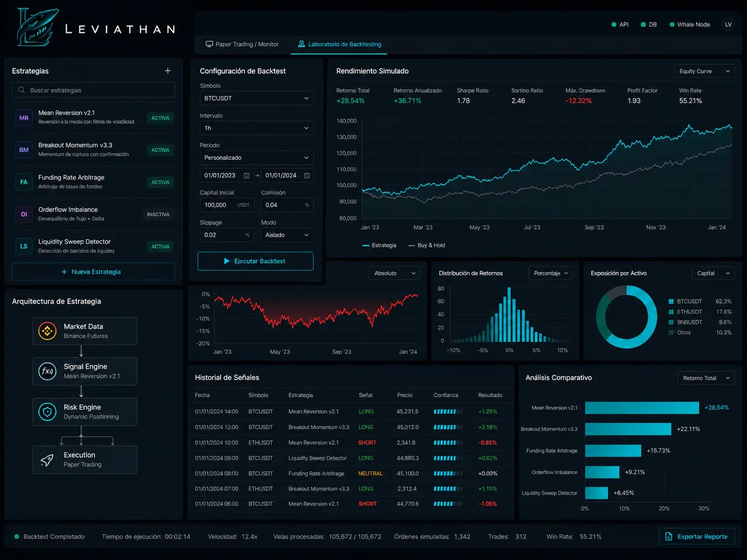The height and width of the screenshot is (560, 747).
Task: Open the Retorno Total comparison dropdown
Action: (706, 378)
